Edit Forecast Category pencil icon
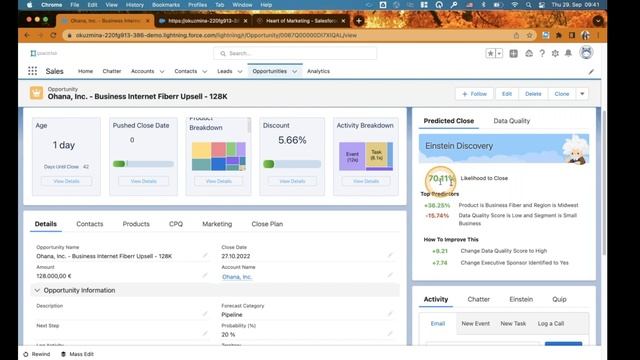The width and height of the screenshot is (640, 360). pos(390,314)
